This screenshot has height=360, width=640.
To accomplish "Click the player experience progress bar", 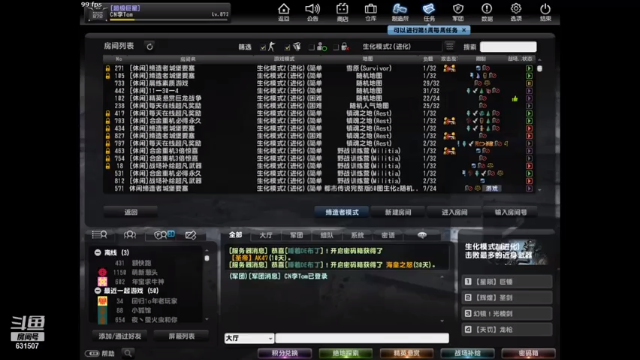I will pyautogui.click(x=169, y=20).
